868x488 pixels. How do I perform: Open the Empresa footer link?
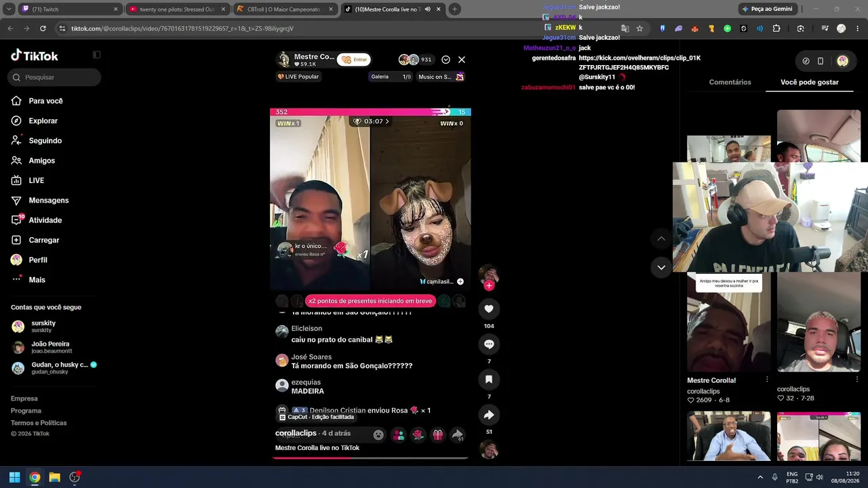pyautogui.click(x=24, y=399)
